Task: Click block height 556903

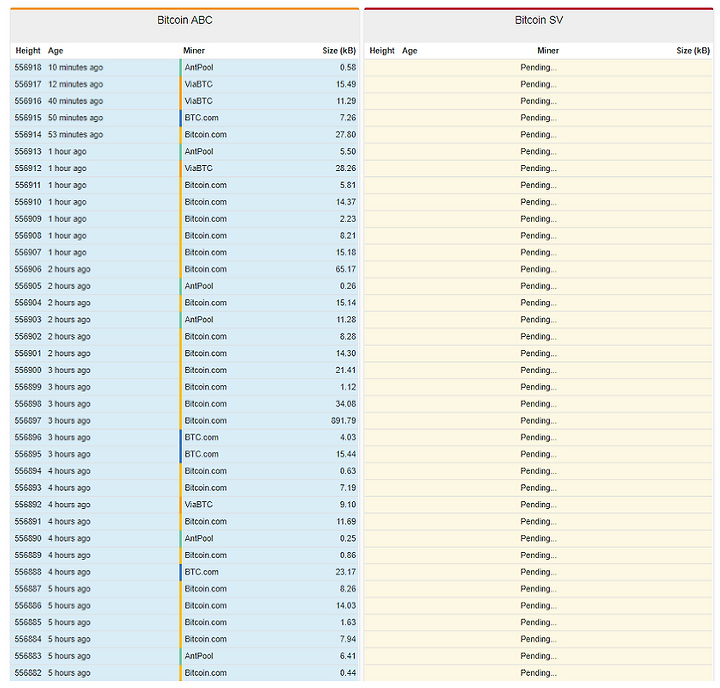Action: click(x=28, y=320)
